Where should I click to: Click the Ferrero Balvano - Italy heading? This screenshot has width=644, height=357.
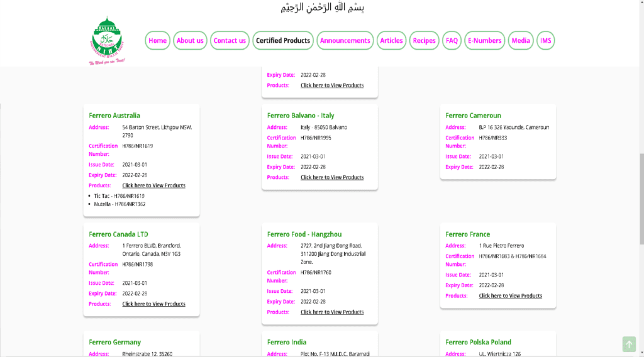point(301,116)
